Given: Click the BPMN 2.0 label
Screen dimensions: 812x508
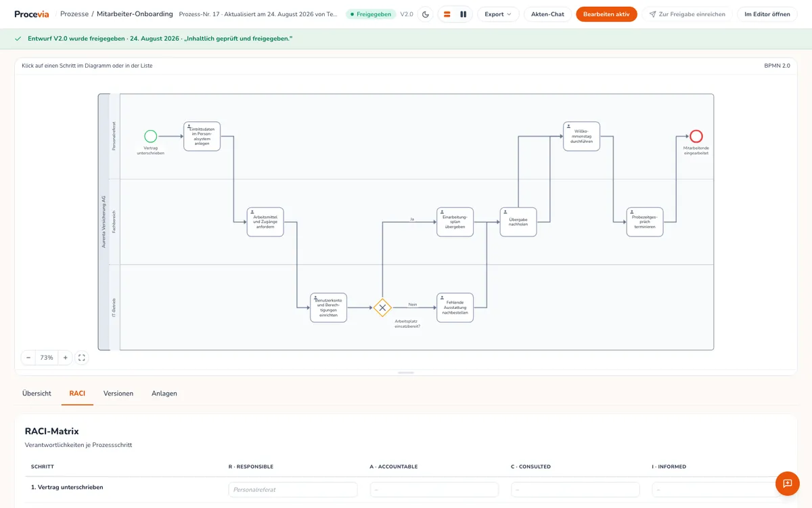Looking at the screenshot, I should pyautogui.click(x=777, y=66).
